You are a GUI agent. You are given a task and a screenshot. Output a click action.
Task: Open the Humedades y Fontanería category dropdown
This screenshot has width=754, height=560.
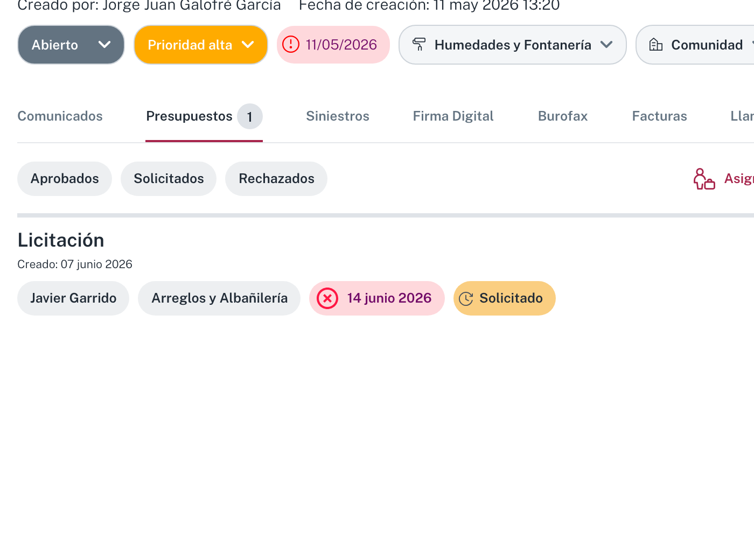tap(513, 45)
